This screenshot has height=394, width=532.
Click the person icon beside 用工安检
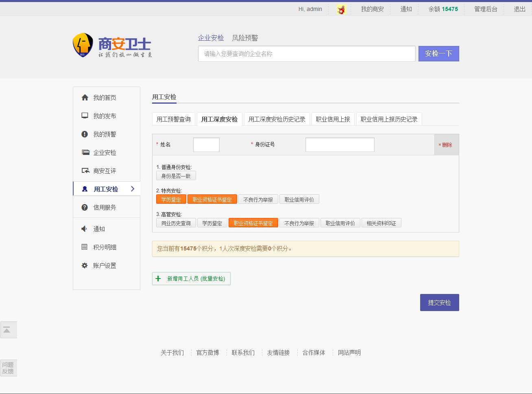85,189
